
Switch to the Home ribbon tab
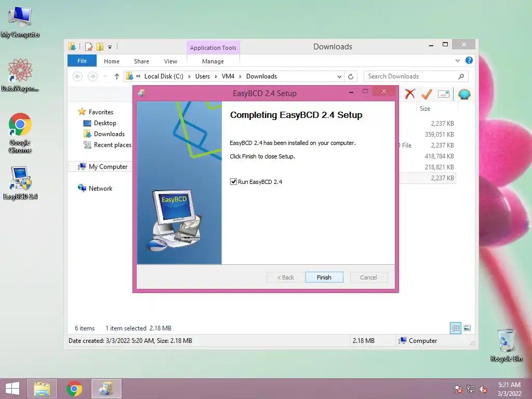point(112,61)
